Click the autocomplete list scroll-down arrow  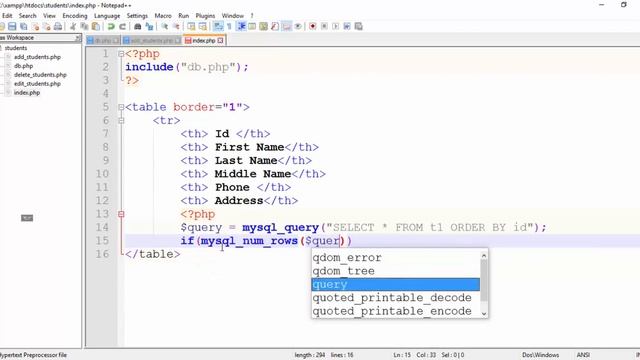pyautogui.click(x=484, y=313)
